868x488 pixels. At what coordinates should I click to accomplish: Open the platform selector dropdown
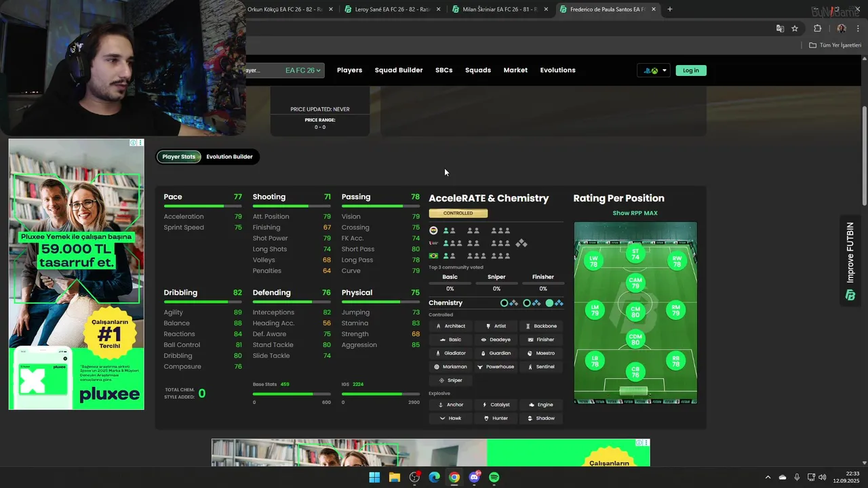[x=655, y=70]
